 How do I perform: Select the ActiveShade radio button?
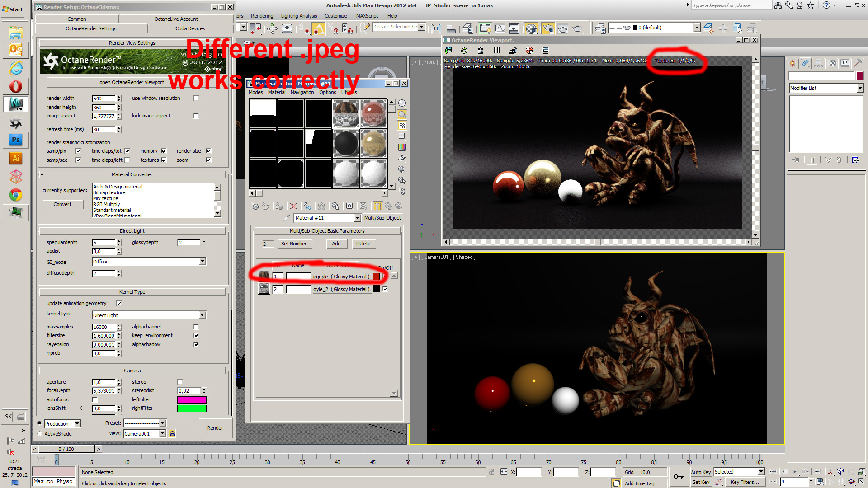click(x=40, y=434)
